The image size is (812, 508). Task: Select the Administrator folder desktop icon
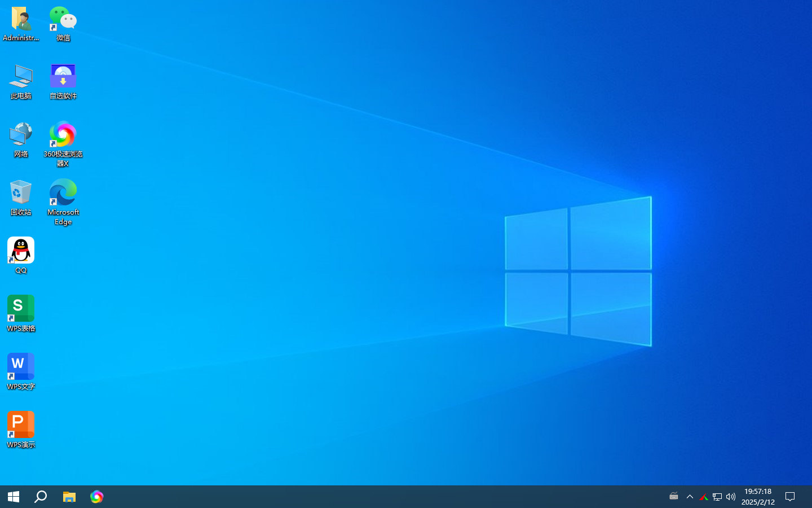[x=21, y=24]
